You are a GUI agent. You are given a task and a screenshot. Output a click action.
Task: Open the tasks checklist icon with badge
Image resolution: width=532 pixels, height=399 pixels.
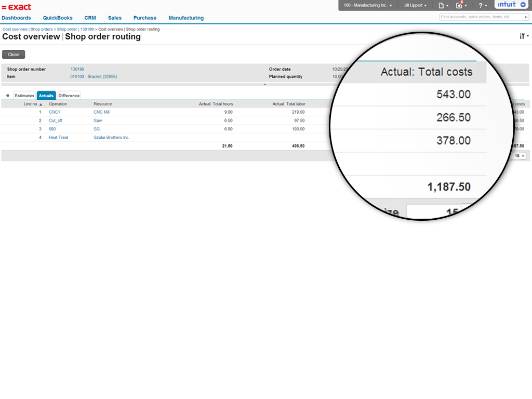pos(459,5)
